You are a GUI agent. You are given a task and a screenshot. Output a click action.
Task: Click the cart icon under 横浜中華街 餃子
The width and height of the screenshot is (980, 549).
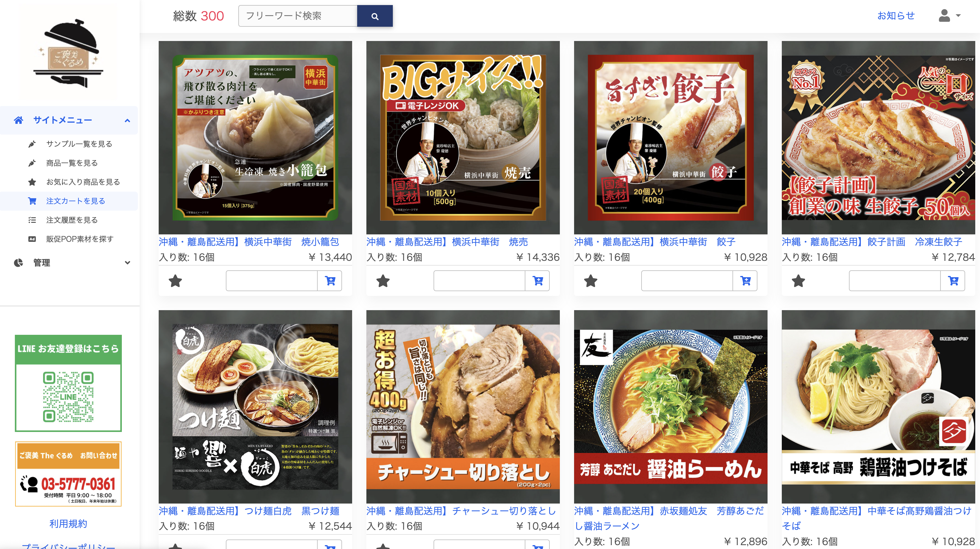(x=745, y=281)
